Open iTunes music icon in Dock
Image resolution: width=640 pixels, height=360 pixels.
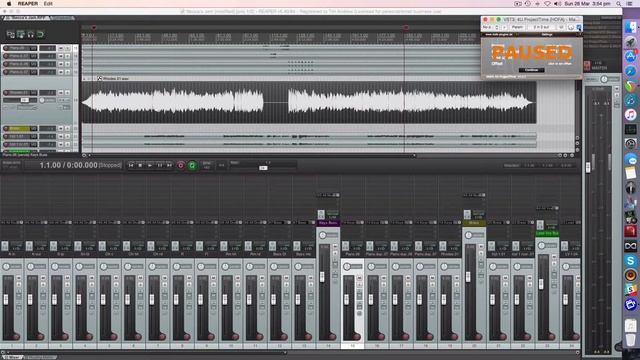click(x=631, y=115)
